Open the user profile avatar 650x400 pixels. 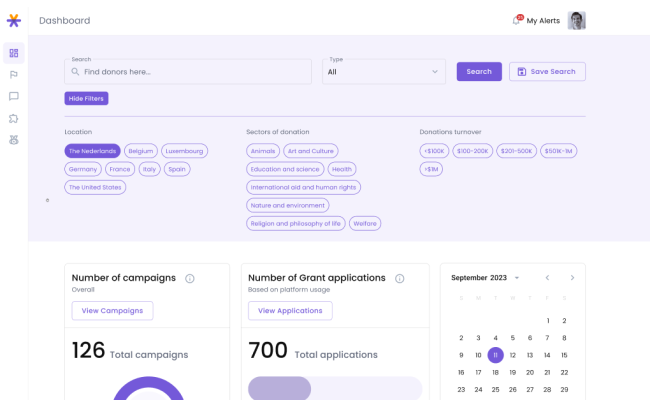[x=577, y=20]
